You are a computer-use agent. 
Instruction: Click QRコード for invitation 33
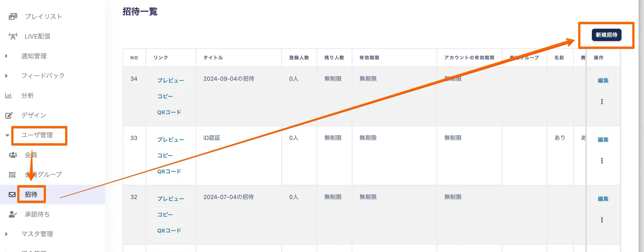(x=169, y=172)
